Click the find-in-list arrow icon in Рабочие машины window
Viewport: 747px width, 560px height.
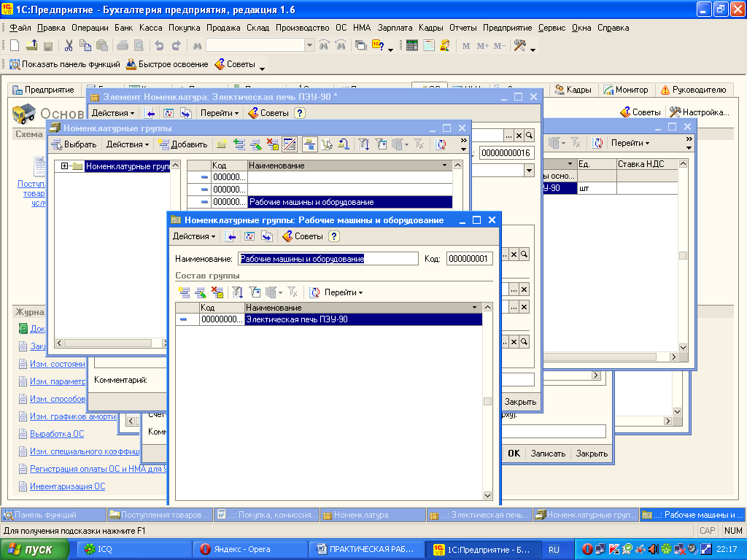(231, 236)
